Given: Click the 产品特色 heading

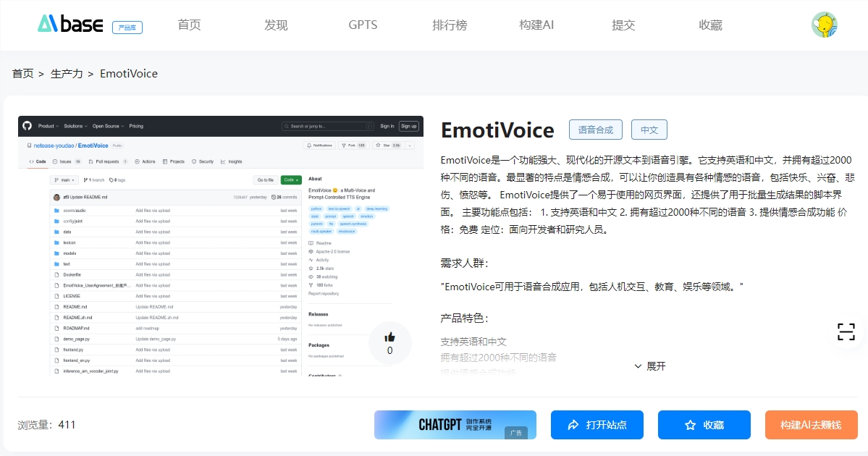Looking at the screenshot, I should click(x=465, y=318).
